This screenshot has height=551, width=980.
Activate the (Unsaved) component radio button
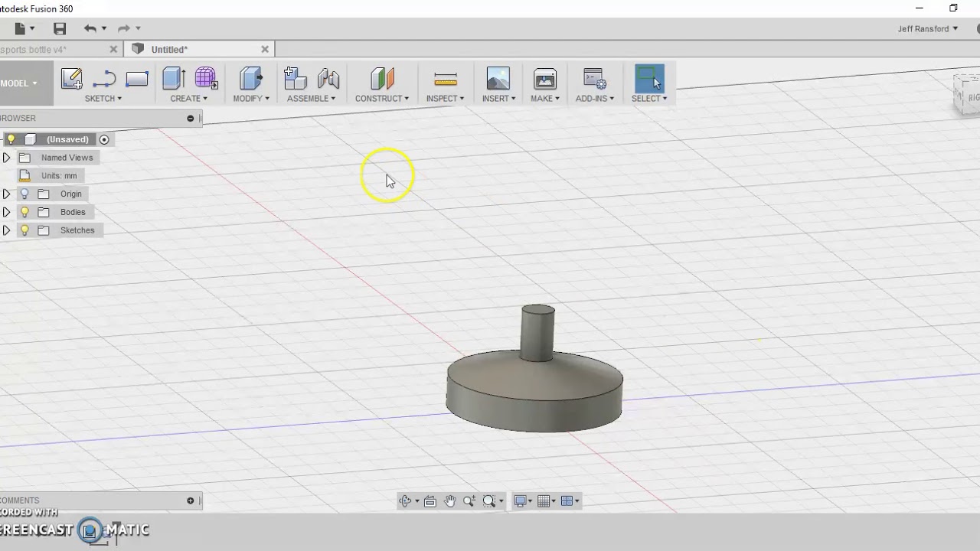point(104,139)
